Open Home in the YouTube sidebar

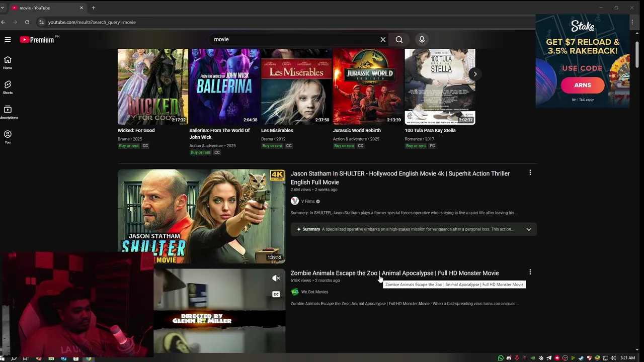8,63
